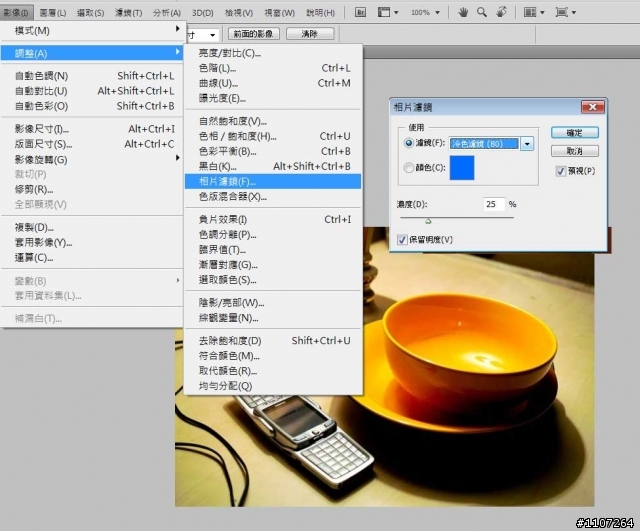Open the 說明(H) menu
Screen dimensions: 640x531
tap(321, 13)
